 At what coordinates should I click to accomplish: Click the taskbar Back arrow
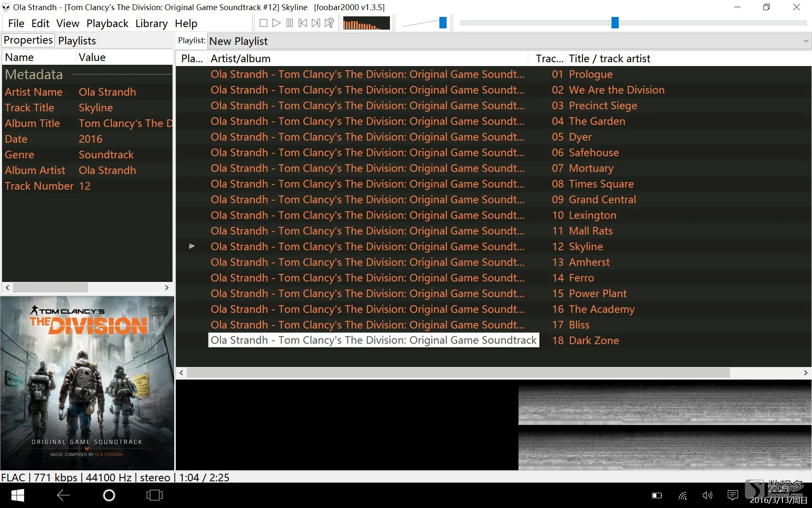click(63, 495)
